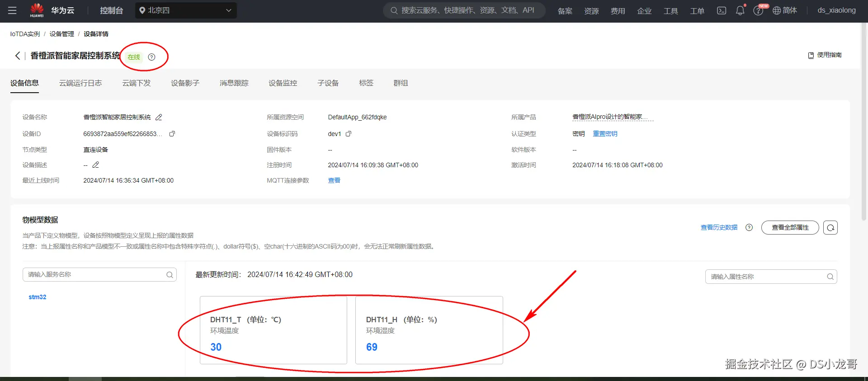Click the search cloud services field
This screenshot has height=381, width=868.
pos(464,10)
